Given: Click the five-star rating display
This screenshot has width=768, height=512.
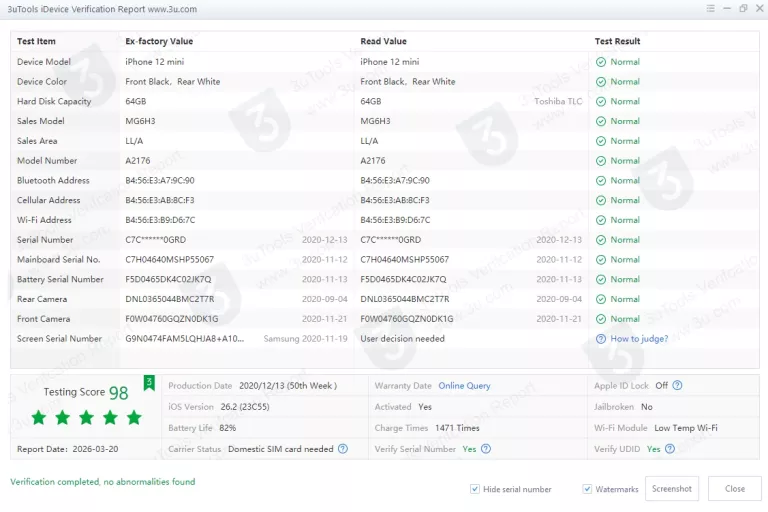Looking at the screenshot, I should (86, 417).
